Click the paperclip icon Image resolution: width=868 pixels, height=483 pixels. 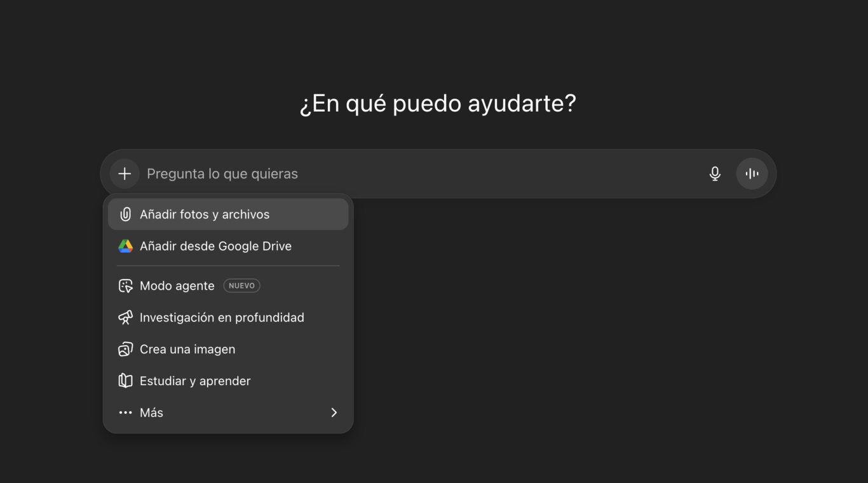point(126,214)
